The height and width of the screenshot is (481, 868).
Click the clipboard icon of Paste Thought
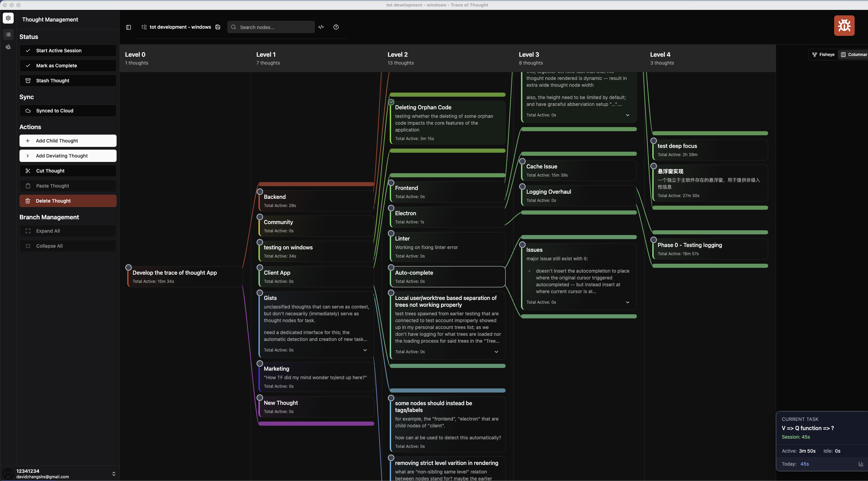click(28, 186)
